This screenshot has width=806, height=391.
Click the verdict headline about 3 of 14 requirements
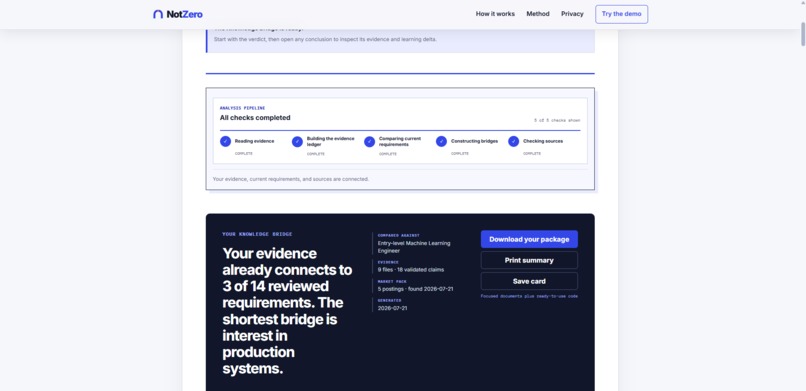(x=287, y=311)
